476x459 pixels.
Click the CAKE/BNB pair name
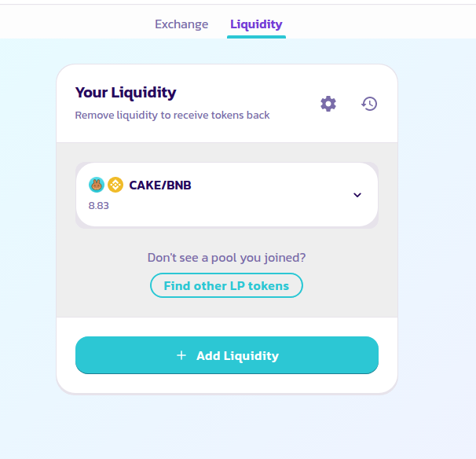160,185
